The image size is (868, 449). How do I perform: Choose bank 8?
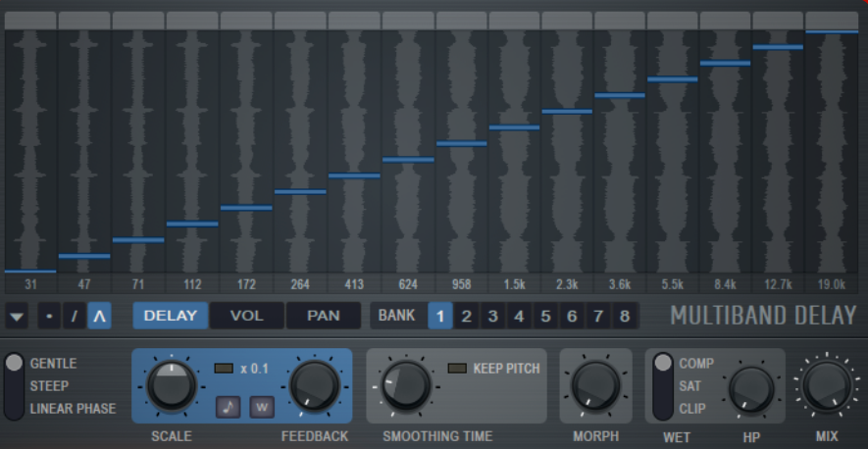(624, 316)
